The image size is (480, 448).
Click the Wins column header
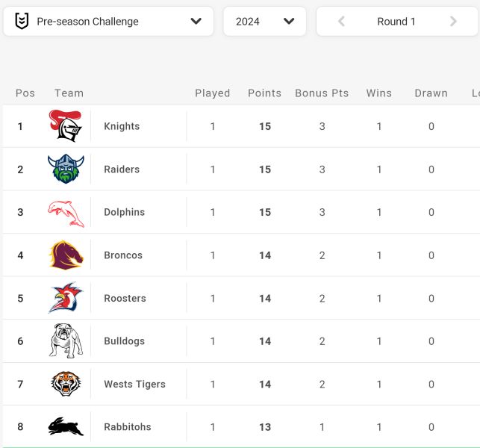tap(379, 93)
